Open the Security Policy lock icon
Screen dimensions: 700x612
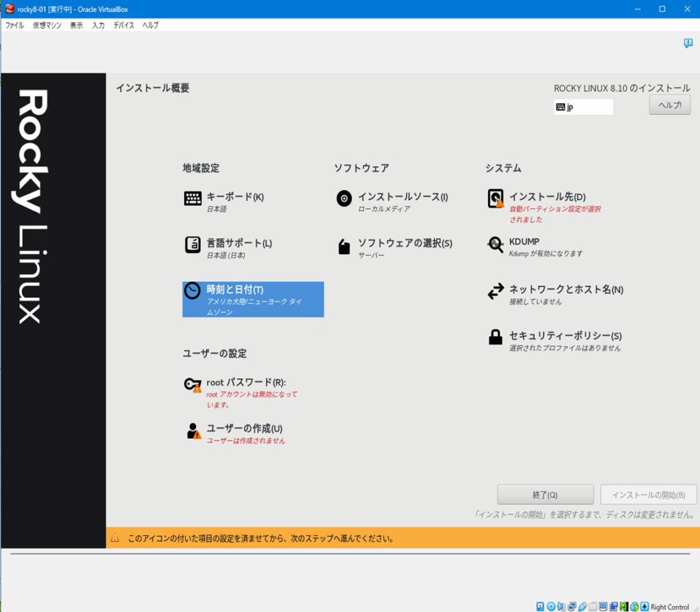[496, 337]
